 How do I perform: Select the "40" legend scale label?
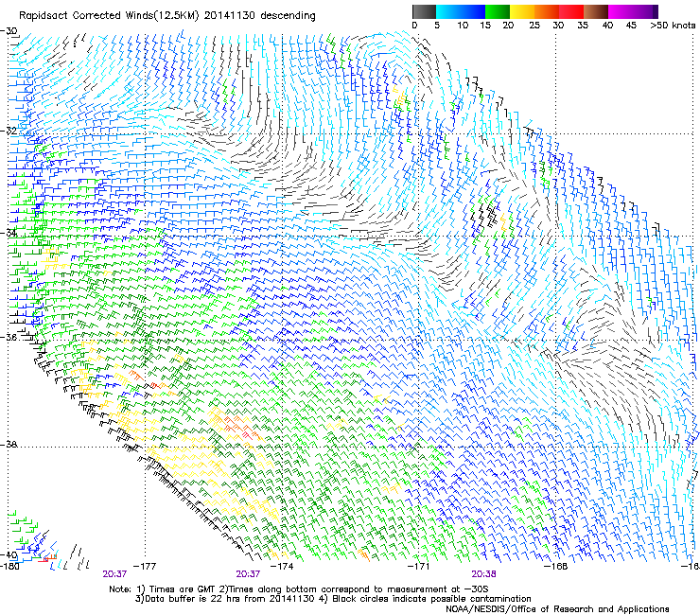[607, 26]
